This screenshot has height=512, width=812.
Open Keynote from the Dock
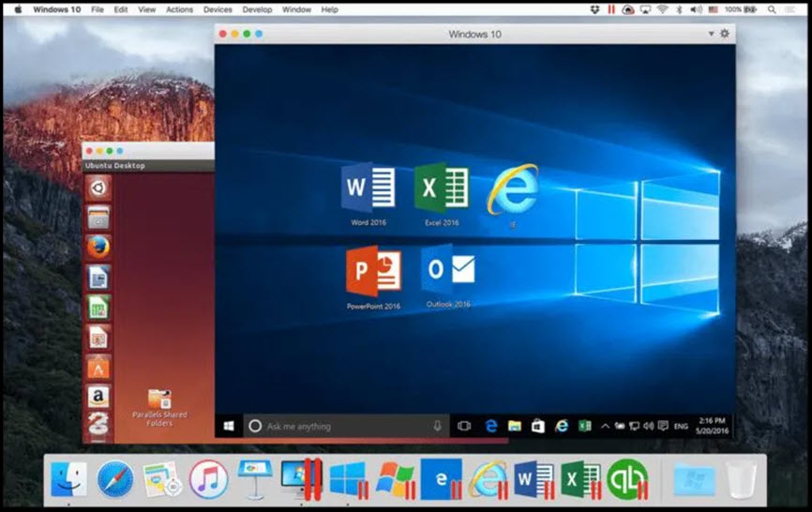[x=255, y=479]
